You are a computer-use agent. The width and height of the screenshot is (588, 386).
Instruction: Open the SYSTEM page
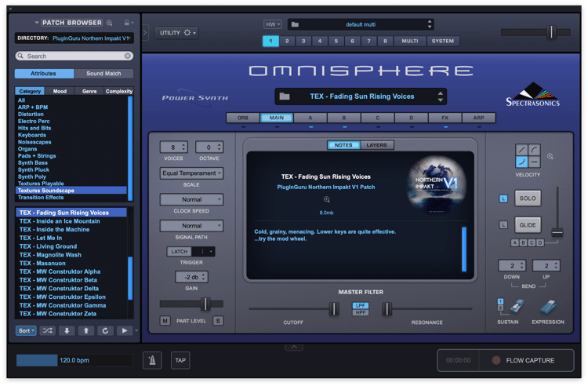tap(443, 41)
